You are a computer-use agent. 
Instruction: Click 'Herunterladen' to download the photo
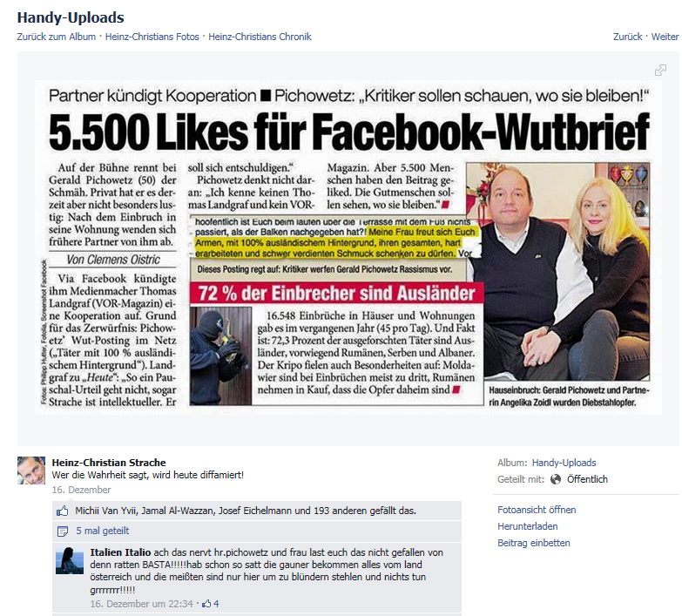[x=528, y=526]
